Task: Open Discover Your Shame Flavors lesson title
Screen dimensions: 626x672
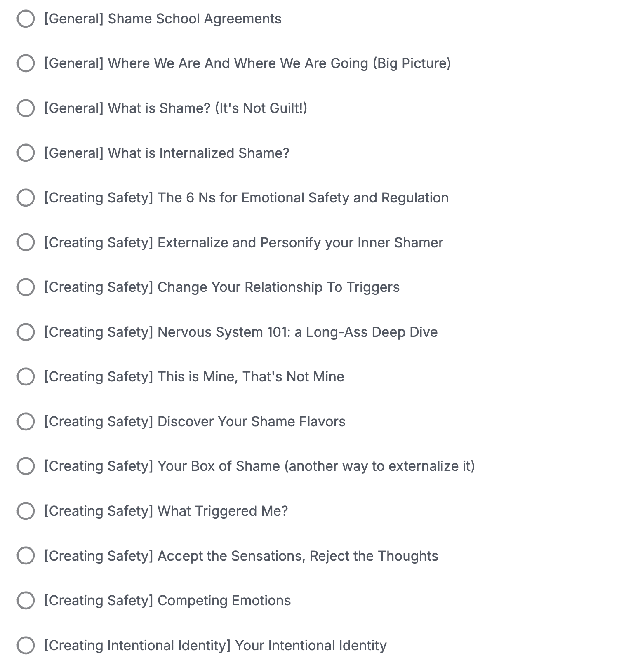Action: tap(195, 421)
